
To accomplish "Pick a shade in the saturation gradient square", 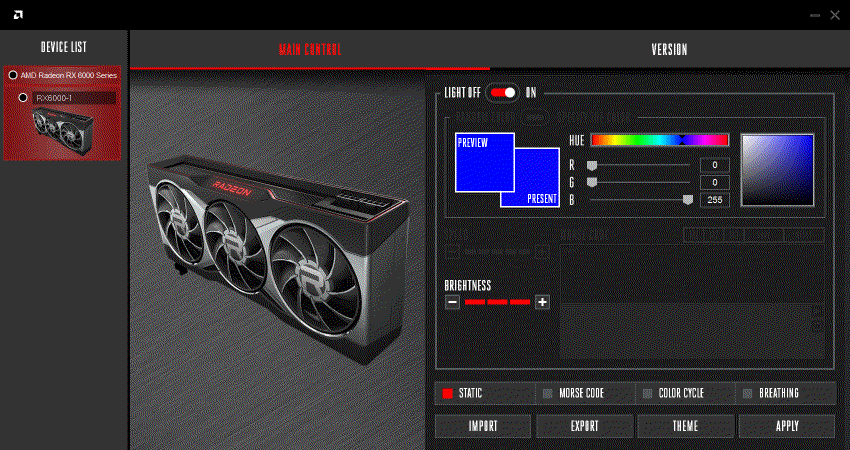I will [x=777, y=170].
